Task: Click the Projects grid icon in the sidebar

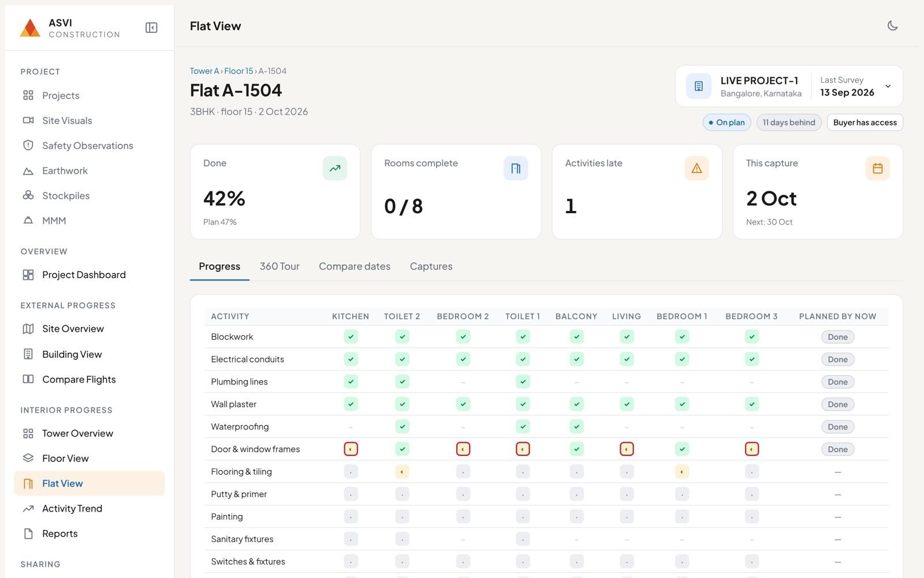Action: point(28,95)
